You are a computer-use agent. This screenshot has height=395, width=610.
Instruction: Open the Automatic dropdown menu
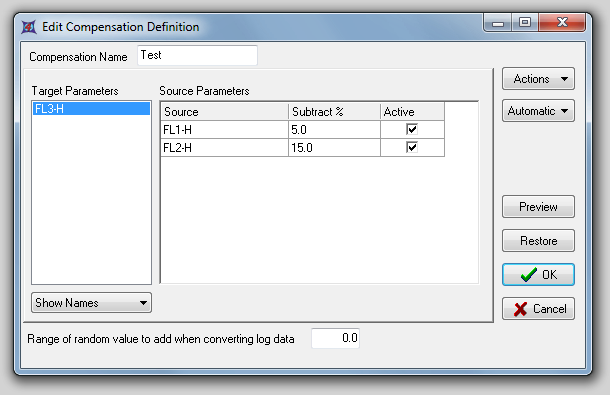[538, 111]
